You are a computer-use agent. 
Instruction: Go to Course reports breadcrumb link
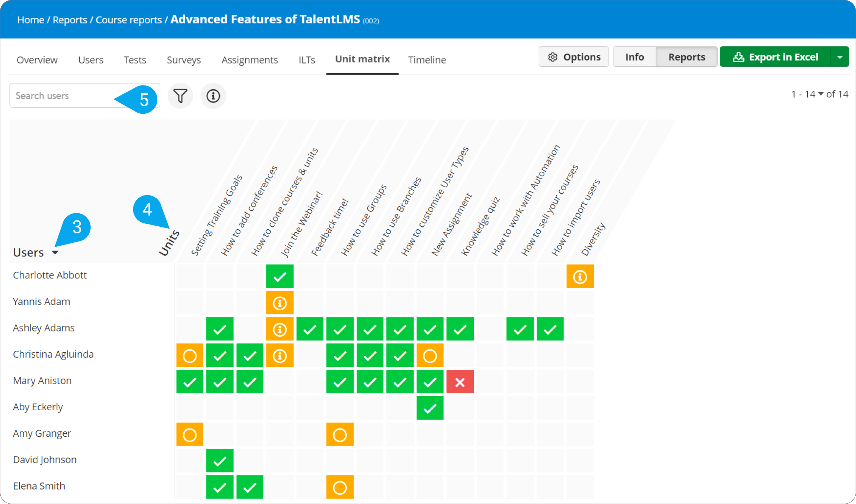coord(129,20)
